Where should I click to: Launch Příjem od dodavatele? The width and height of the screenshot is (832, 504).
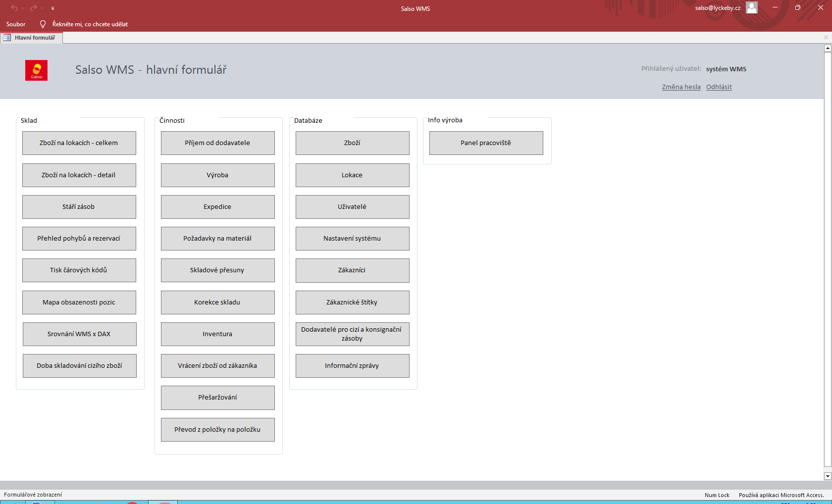(217, 143)
